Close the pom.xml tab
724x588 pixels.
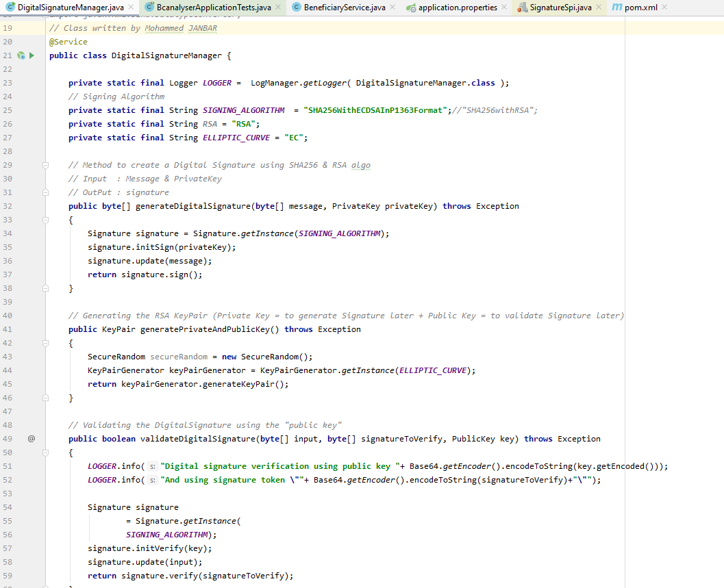point(664,8)
